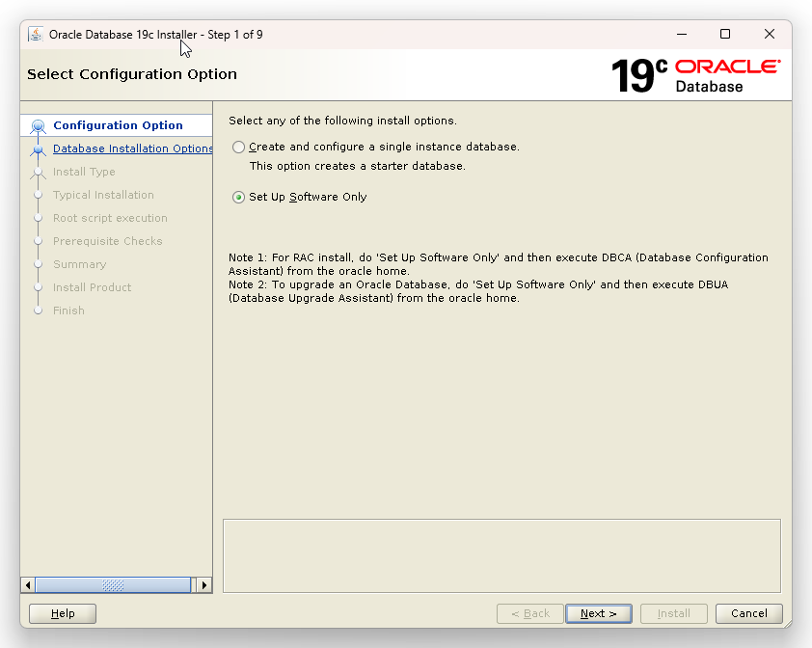Maximize the installer window
This screenshot has height=648, width=812.
[725, 34]
